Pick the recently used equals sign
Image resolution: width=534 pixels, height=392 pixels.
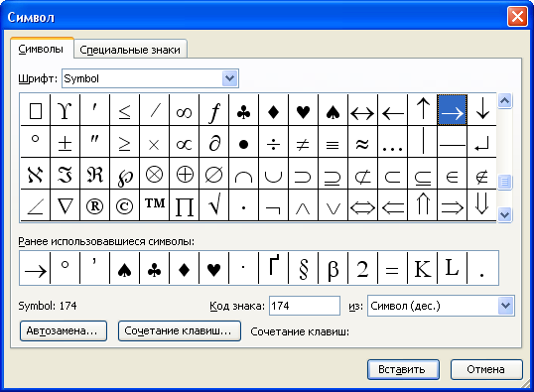point(393,268)
